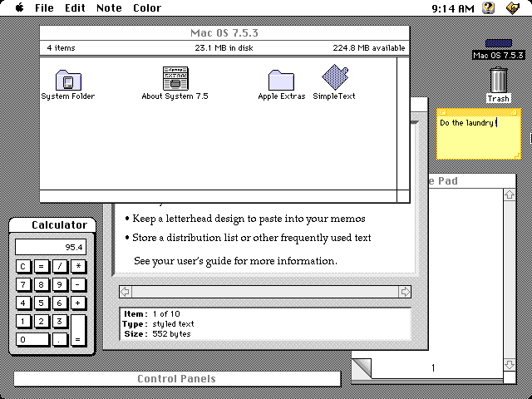Click the balloon help question mark icon
The image size is (532, 399).
tap(489, 7)
